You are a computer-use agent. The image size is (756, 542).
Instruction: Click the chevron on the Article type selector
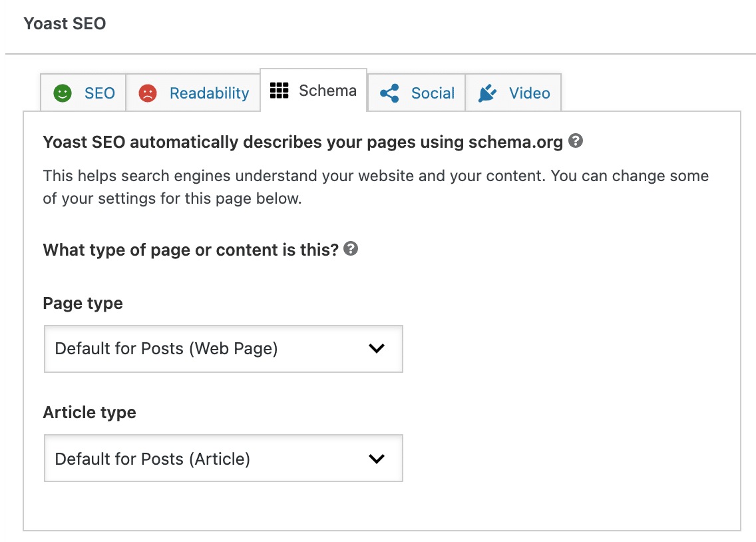pos(377,458)
